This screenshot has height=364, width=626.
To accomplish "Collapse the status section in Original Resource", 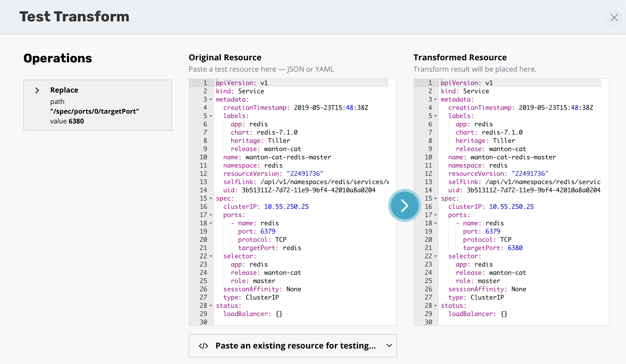I will click(211, 306).
